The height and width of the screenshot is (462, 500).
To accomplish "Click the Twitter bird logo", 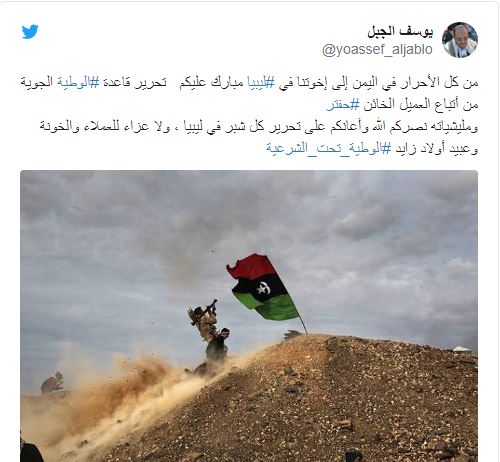I will pos(30,32).
